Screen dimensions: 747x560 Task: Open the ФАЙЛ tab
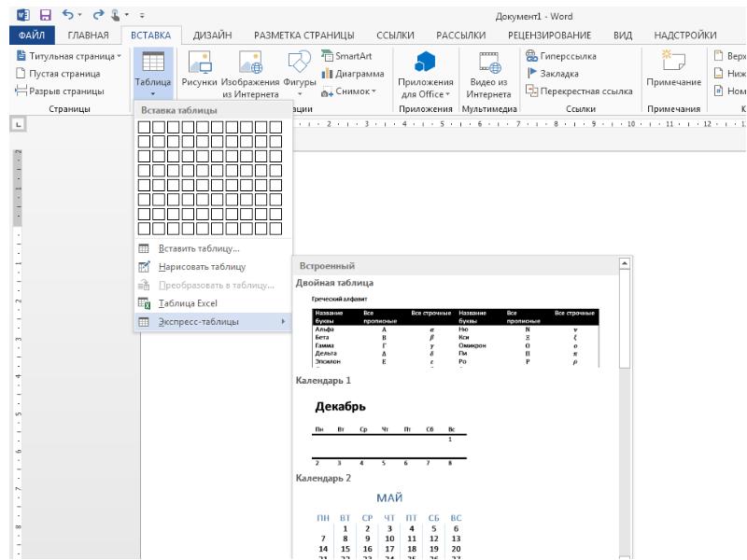tap(32, 35)
